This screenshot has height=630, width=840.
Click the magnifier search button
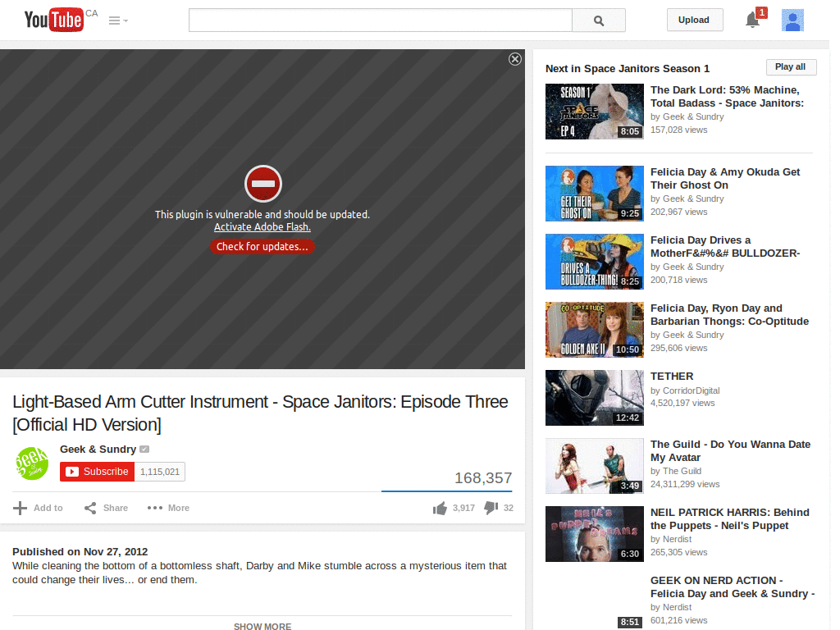click(x=598, y=21)
